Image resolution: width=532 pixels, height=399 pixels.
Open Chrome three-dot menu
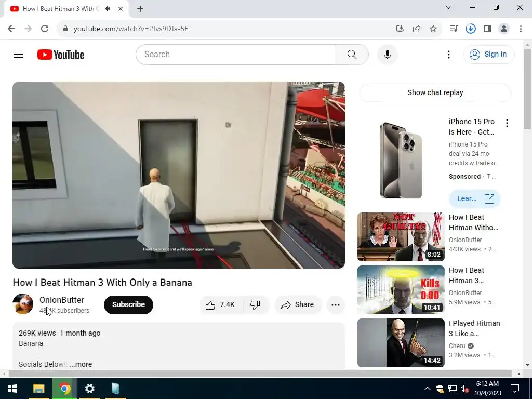[521, 29]
